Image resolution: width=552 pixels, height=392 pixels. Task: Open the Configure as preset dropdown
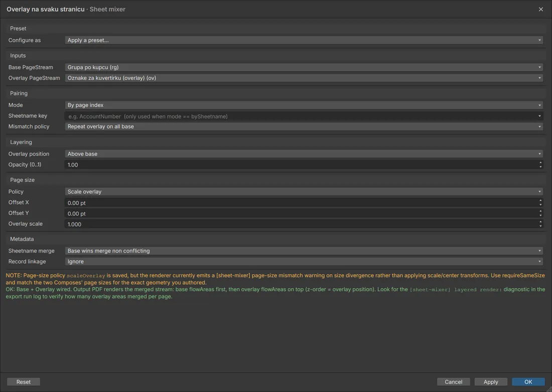304,40
